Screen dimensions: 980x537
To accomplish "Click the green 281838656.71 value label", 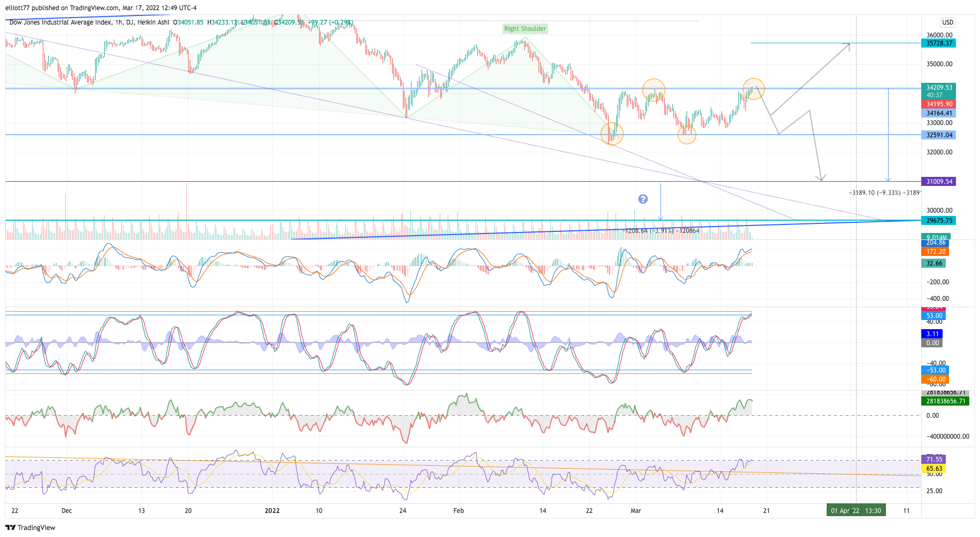I will pos(945,401).
